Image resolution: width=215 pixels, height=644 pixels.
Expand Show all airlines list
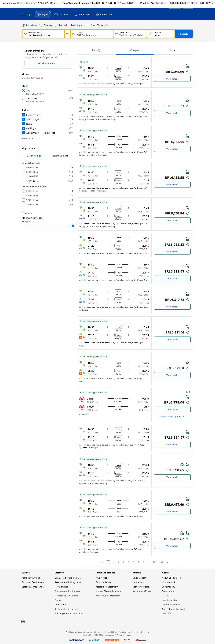click(x=27, y=139)
